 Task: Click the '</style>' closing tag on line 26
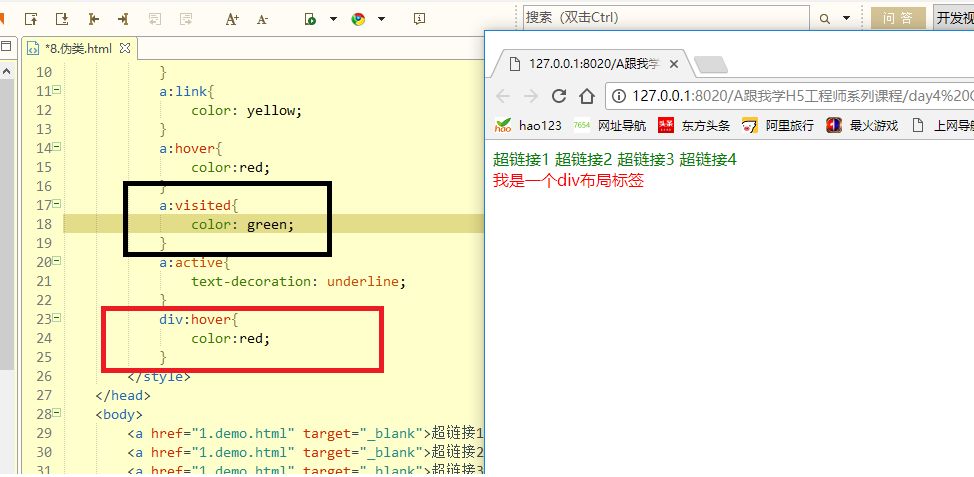click(159, 376)
